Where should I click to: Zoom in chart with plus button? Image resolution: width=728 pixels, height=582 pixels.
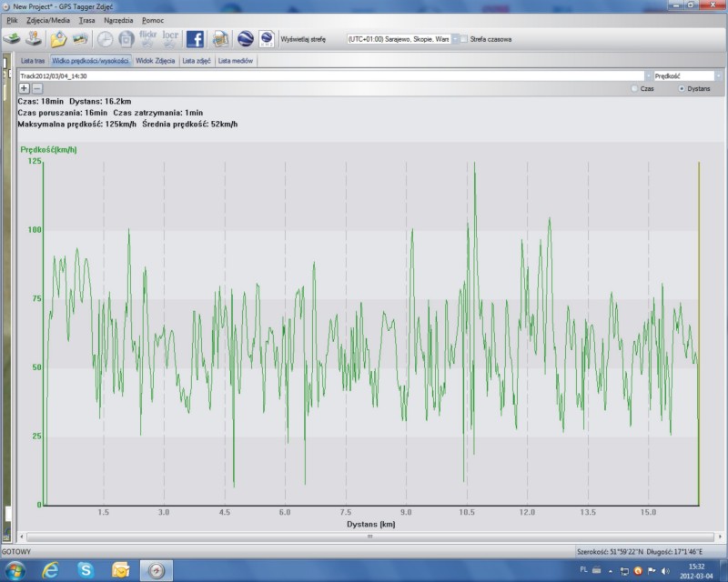[25, 88]
